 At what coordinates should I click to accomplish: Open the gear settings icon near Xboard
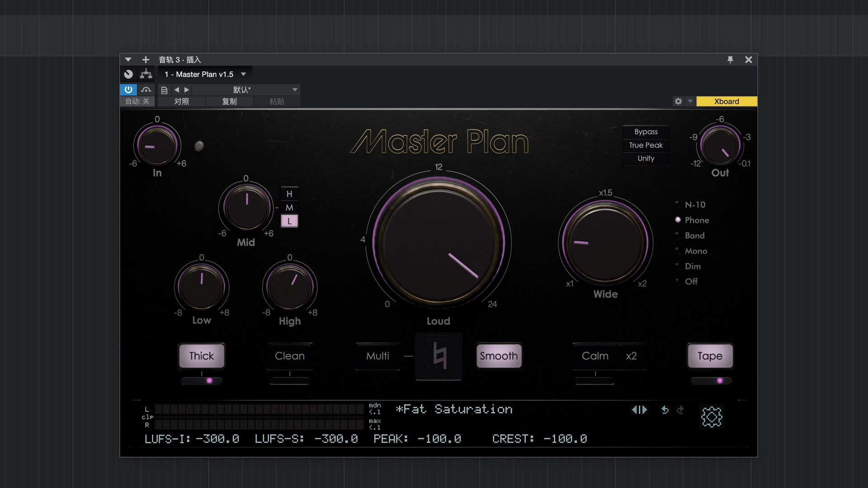(x=678, y=101)
